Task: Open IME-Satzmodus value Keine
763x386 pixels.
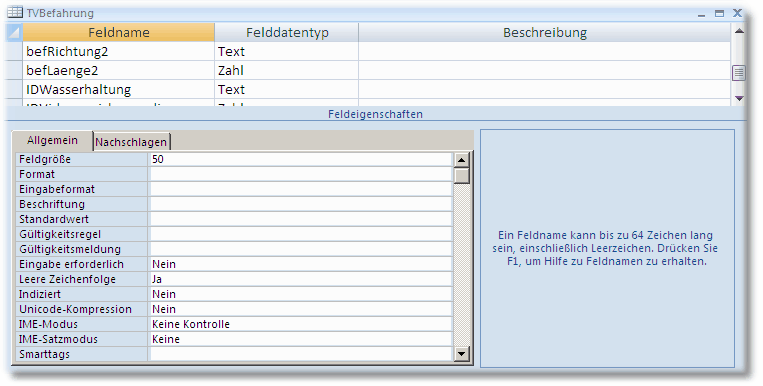Action: click(x=301, y=339)
